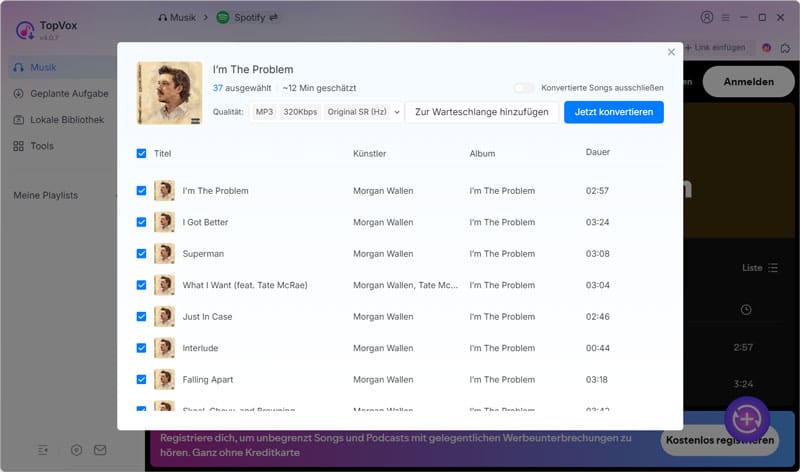Click song title Superman
800x472 pixels.
point(203,254)
